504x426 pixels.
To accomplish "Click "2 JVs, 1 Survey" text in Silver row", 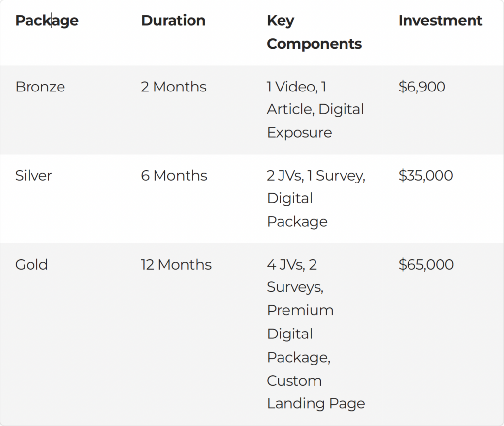I will tap(316, 176).
